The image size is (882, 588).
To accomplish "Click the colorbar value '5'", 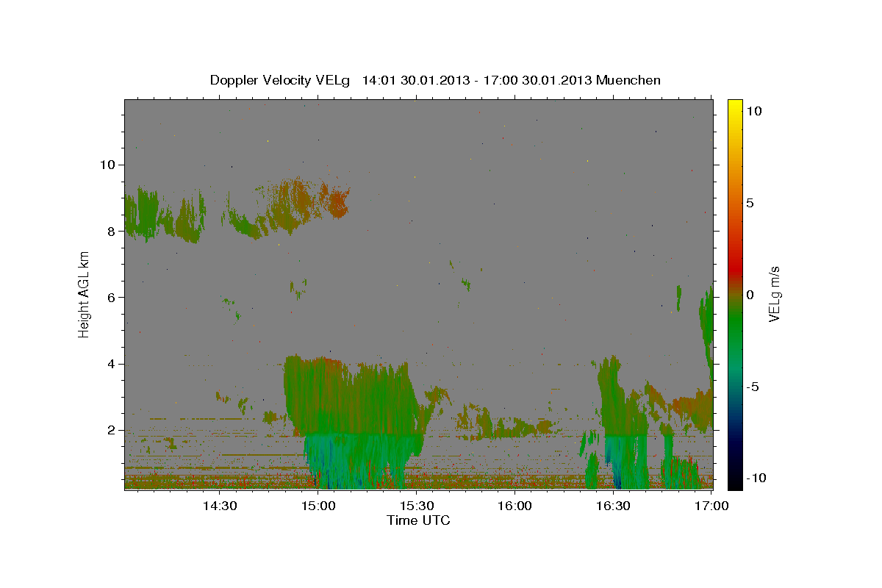I will (749, 203).
